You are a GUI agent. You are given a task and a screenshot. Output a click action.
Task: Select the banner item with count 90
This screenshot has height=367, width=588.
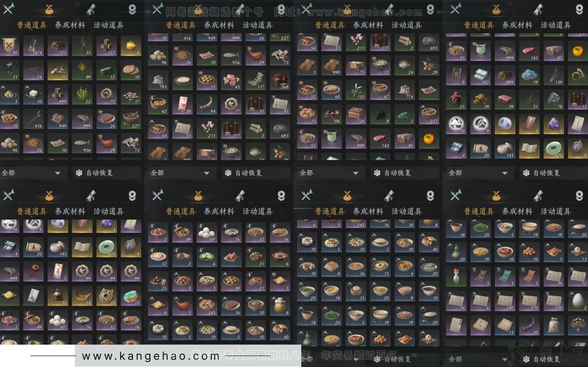click(9, 46)
